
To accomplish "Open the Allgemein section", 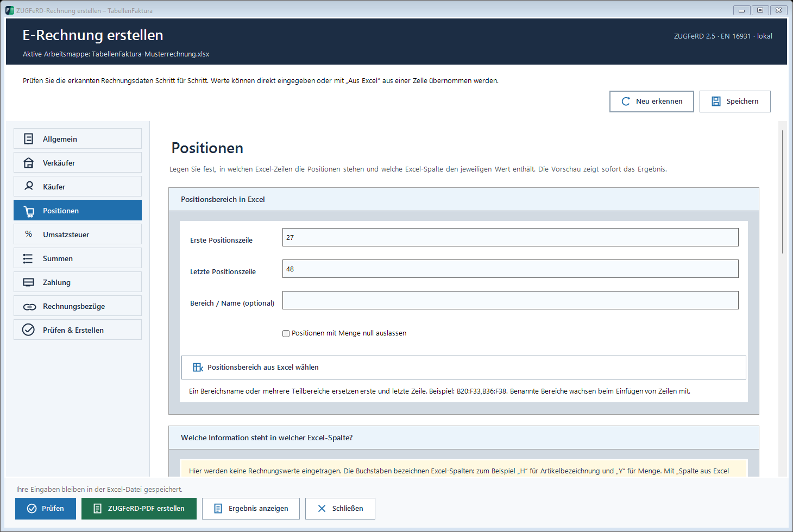I will click(78, 138).
